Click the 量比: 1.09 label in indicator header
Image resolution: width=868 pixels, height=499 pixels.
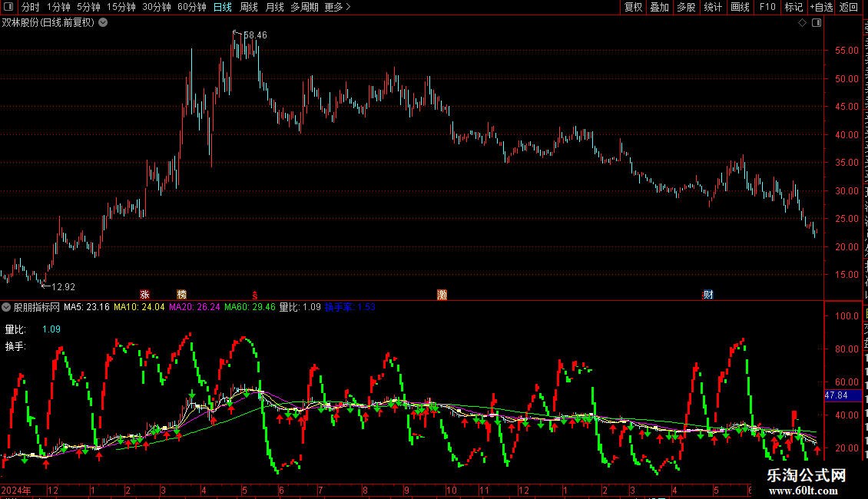pyautogui.click(x=300, y=307)
